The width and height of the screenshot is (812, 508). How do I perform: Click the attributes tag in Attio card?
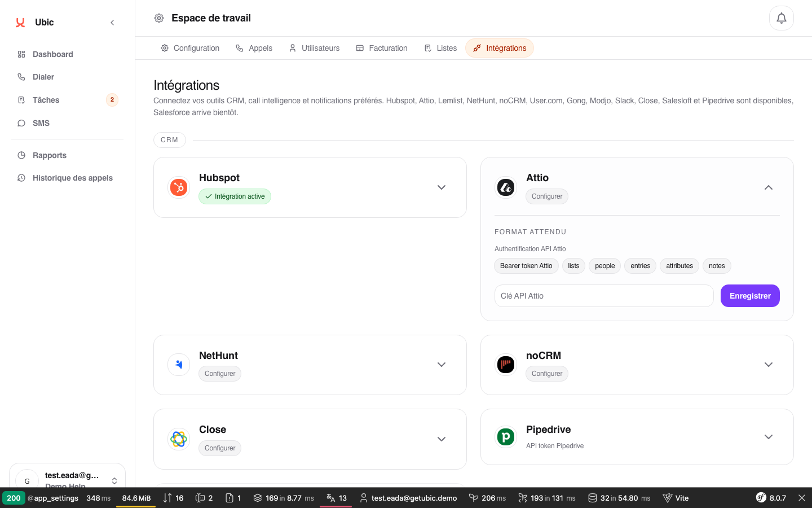tap(679, 266)
